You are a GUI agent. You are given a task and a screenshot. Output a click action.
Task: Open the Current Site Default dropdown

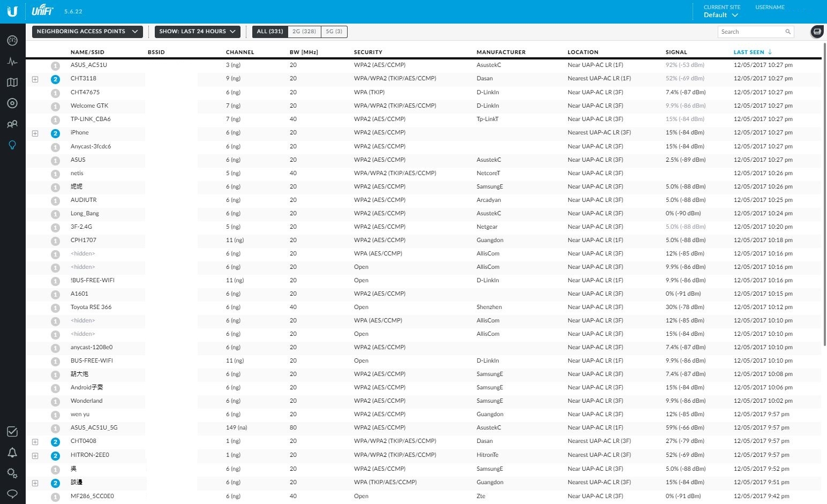point(721,15)
